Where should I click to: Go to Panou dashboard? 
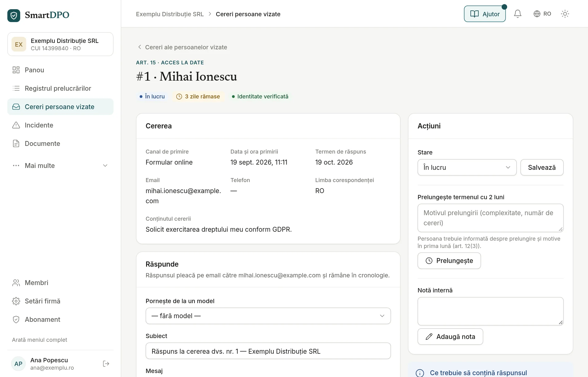(60, 70)
